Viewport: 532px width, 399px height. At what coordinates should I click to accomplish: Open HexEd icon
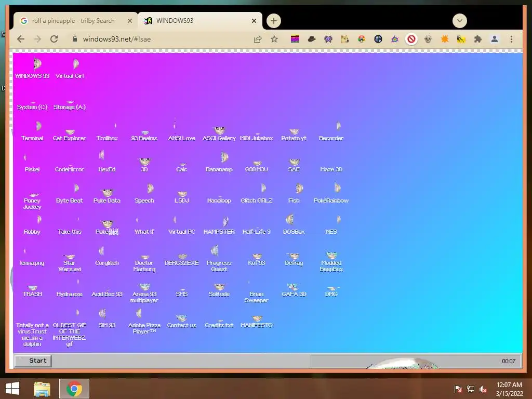(107, 162)
